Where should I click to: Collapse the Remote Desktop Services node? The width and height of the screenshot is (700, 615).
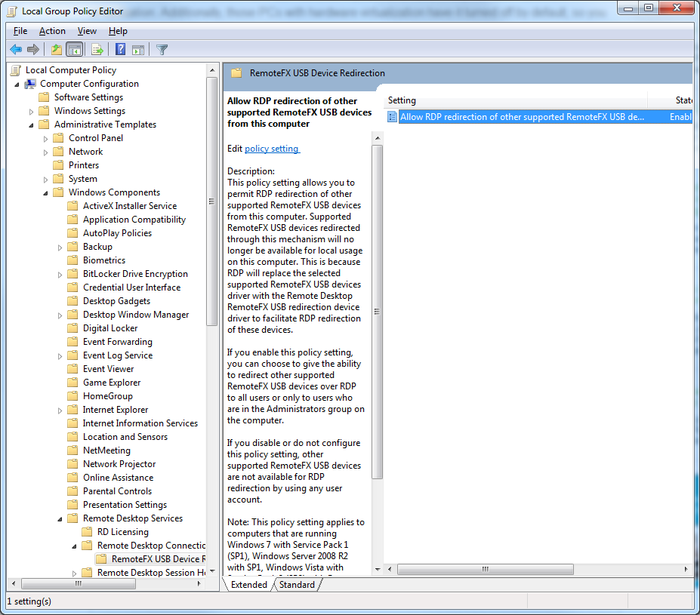pos(60,518)
